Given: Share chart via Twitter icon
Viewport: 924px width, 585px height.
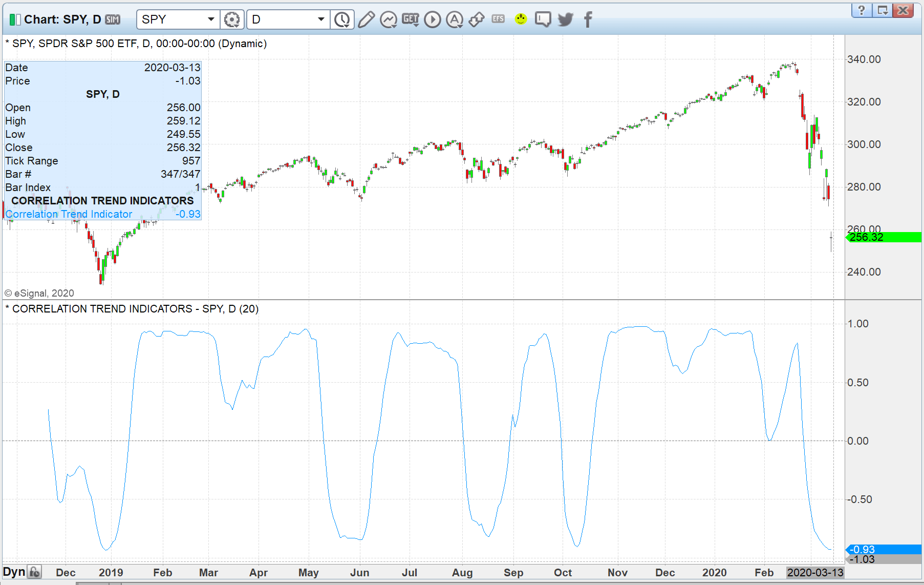Looking at the screenshot, I should tap(566, 19).
